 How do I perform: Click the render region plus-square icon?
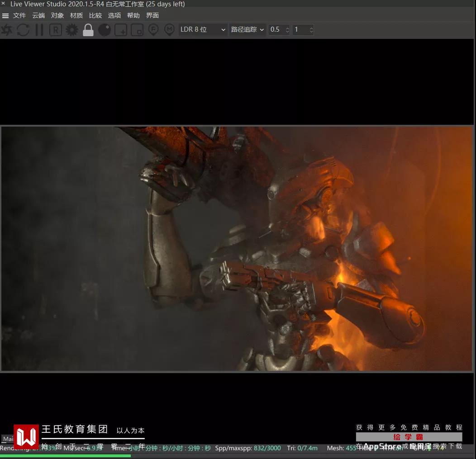pos(121,30)
